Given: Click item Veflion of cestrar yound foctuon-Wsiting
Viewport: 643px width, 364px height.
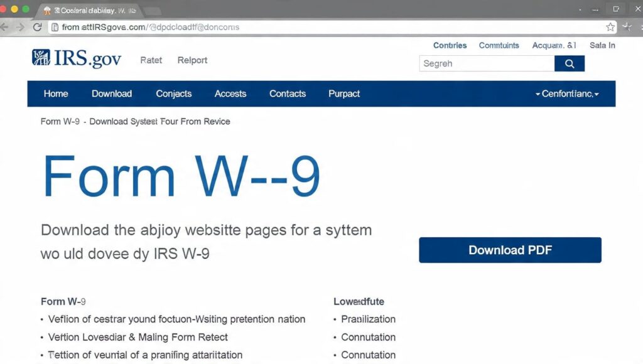Looking at the screenshot, I should tap(176, 319).
